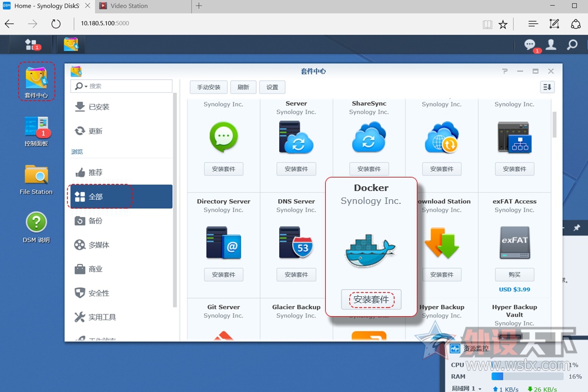Viewport: 588px width, 392px height.
Task: Click the RAM usage bar
Action: (x=527, y=376)
